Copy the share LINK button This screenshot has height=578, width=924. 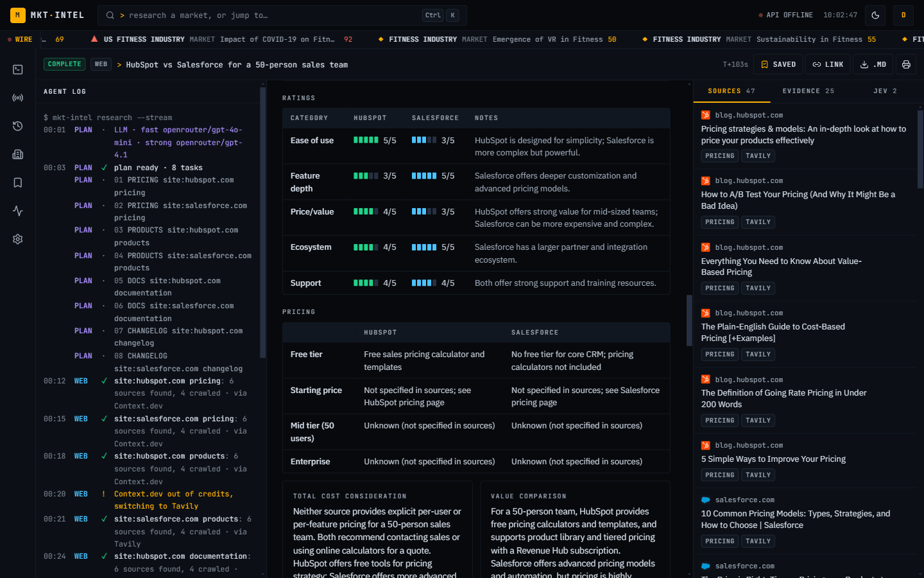828,64
